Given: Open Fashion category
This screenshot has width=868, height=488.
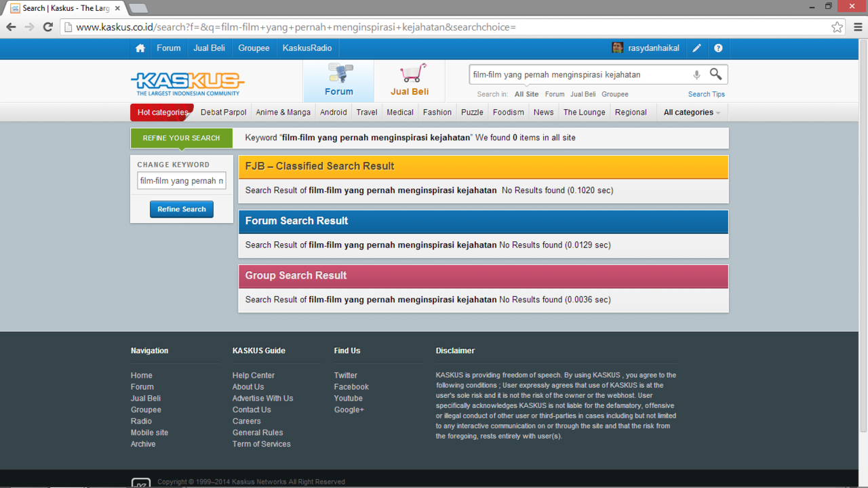Looking at the screenshot, I should point(437,113).
